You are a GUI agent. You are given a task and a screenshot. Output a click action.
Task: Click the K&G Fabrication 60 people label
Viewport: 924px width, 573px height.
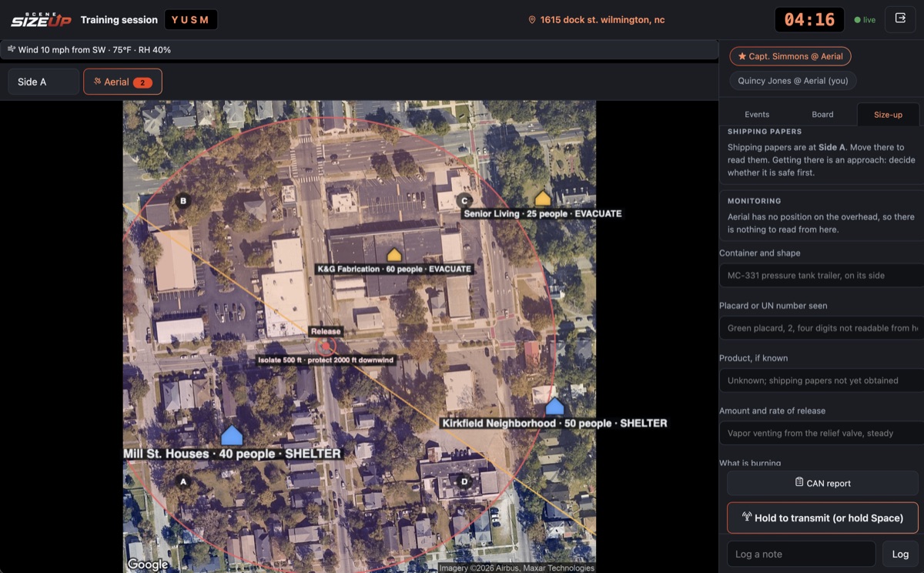coord(394,269)
